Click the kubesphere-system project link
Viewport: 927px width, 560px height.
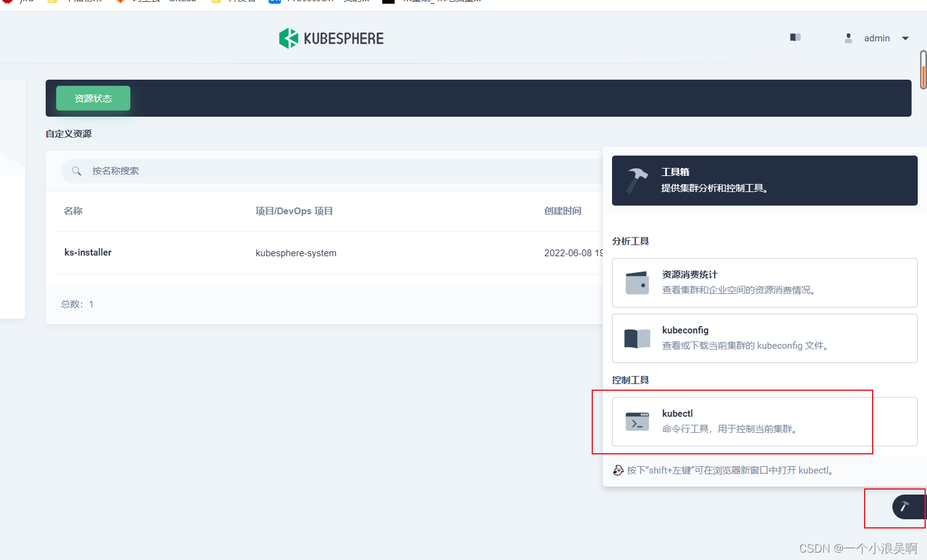tap(296, 253)
